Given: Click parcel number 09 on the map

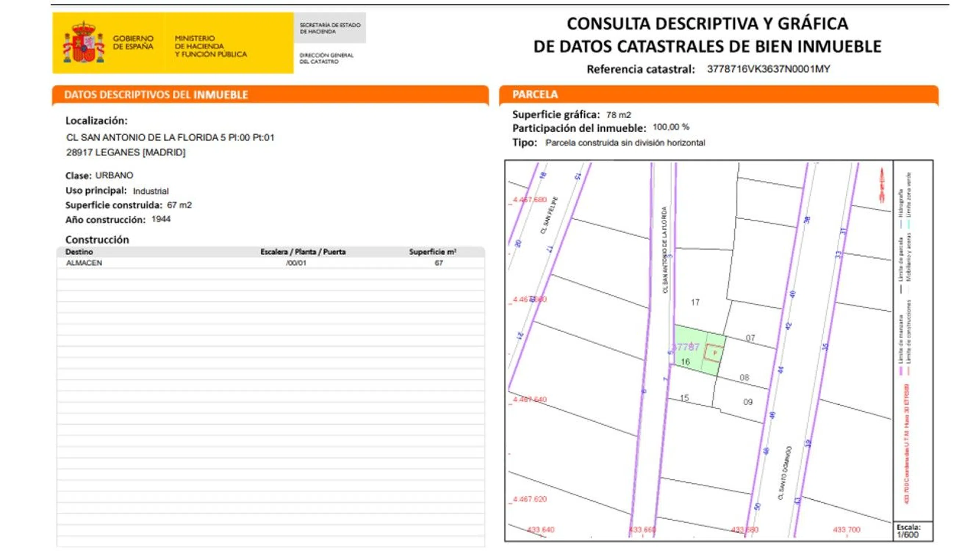Looking at the screenshot, I should pyautogui.click(x=747, y=402).
